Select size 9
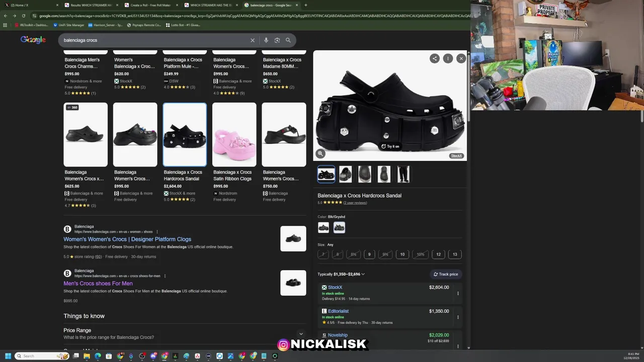This screenshot has height=362, width=644. [x=369, y=254]
